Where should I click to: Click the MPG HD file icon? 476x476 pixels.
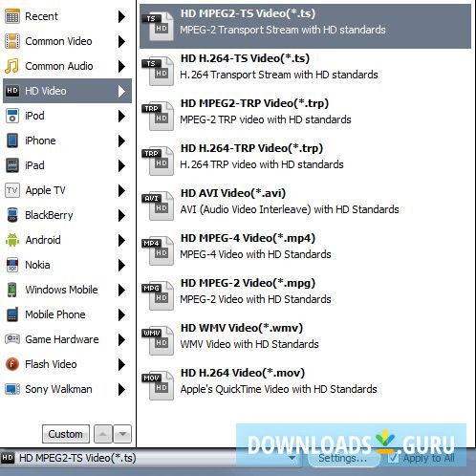click(158, 295)
